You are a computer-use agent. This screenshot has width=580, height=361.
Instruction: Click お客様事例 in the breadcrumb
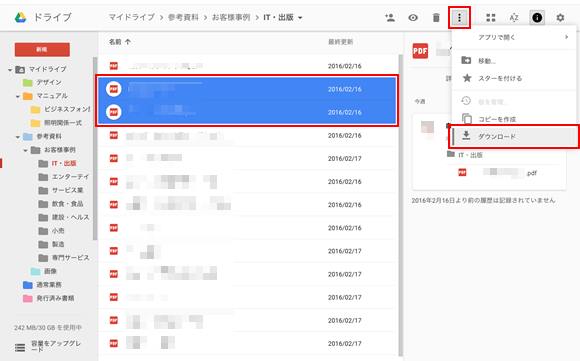click(x=231, y=17)
